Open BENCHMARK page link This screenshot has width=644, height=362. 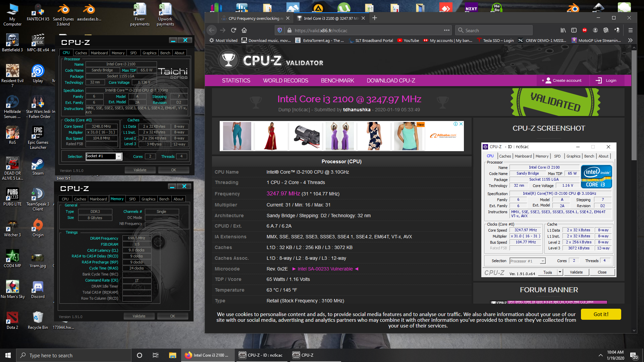[337, 80]
